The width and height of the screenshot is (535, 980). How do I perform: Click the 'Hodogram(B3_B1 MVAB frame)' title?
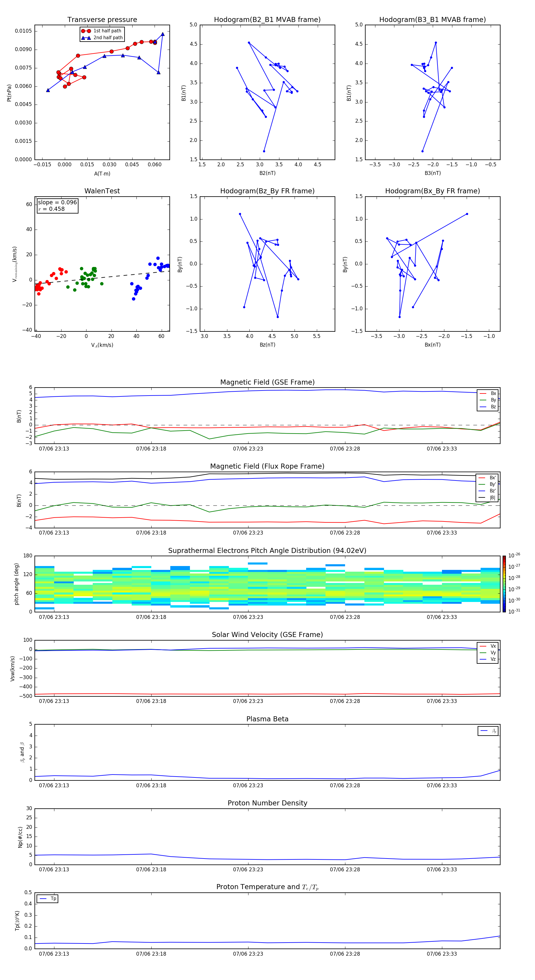click(x=432, y=19)
